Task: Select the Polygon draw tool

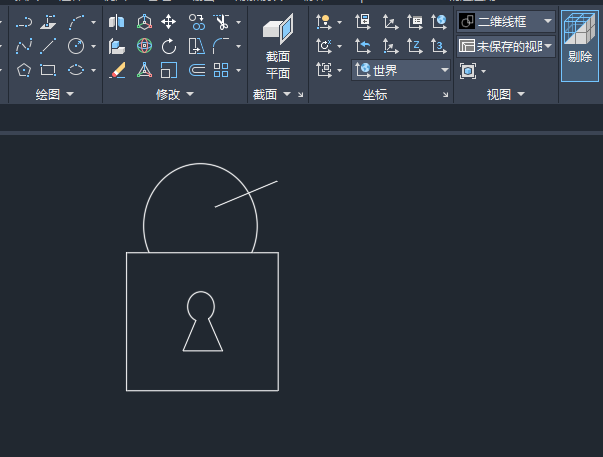Action: (24, 70)
